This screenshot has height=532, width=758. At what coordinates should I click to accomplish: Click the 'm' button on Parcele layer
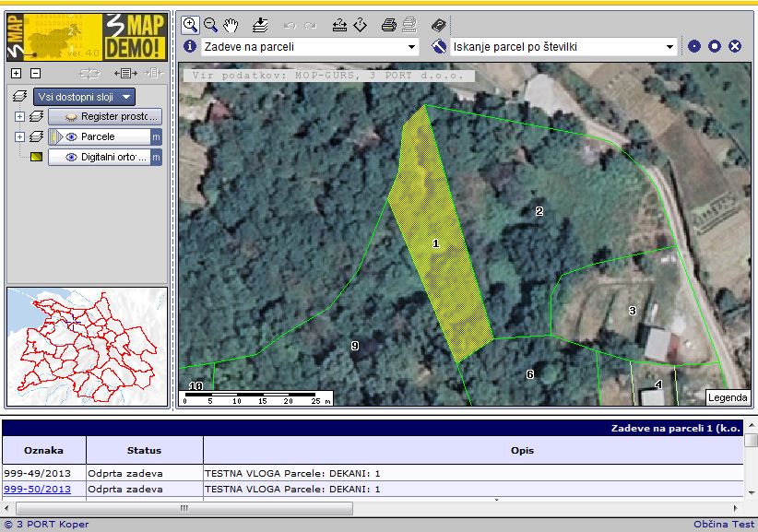(x=156, y=136)
